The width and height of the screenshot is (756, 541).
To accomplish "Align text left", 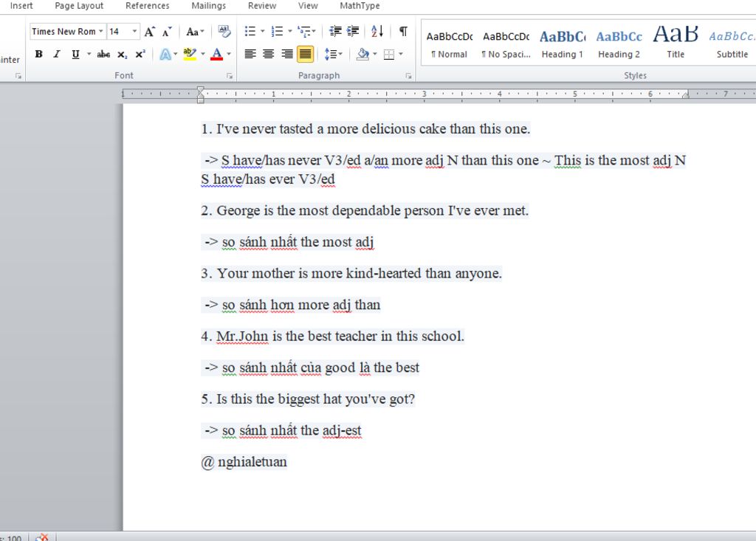I will 250,54.
